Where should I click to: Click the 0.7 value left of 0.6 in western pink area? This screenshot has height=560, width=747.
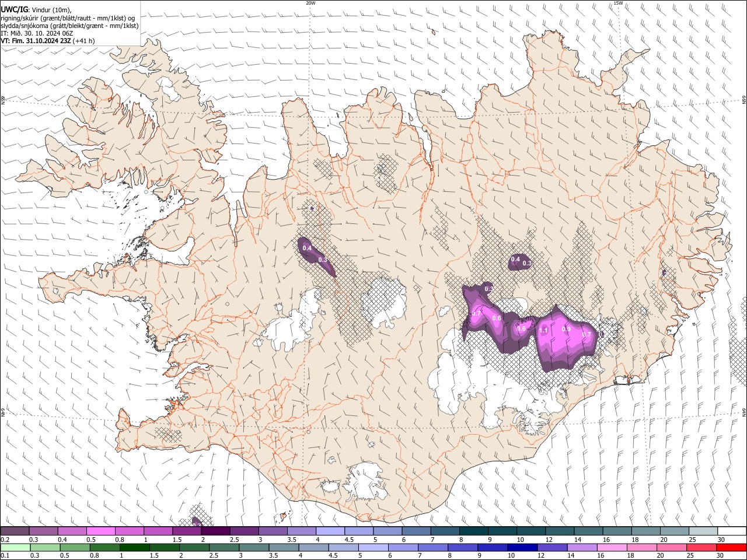pos(477,314)
